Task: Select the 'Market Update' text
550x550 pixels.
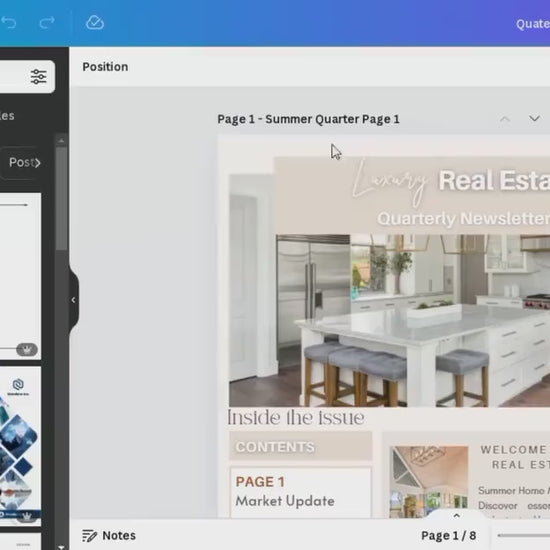Action: [285, 501]
